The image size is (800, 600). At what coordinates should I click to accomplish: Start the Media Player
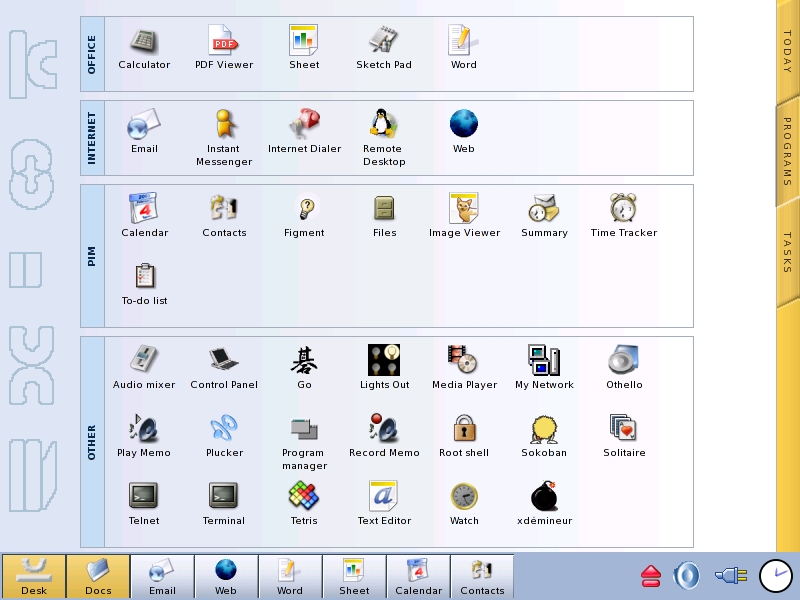coord(464,367)
